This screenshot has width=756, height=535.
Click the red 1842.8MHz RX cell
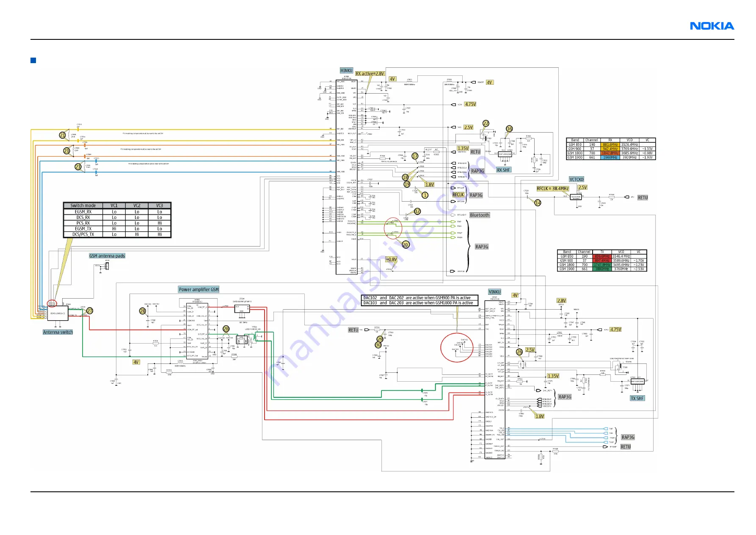pyautogui.click(x=610, y=153)
